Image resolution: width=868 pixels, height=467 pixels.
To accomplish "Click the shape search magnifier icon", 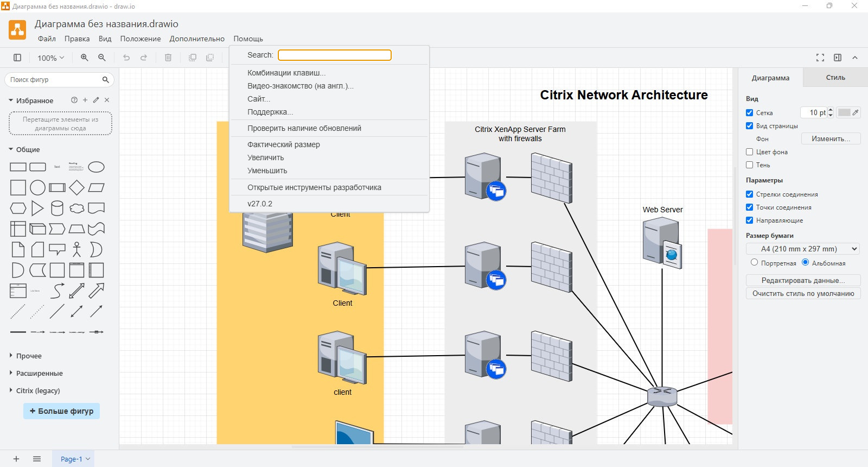I will pos(106,80).
